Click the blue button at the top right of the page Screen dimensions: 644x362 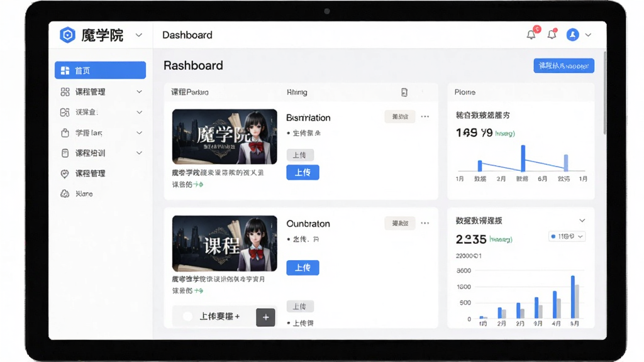click(x=564, y=65)
